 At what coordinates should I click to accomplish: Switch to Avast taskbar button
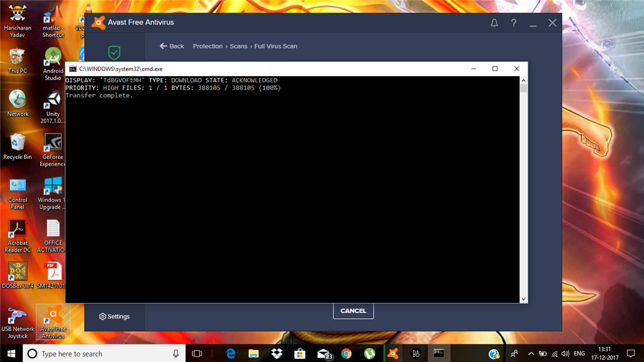tap(393, 353)
